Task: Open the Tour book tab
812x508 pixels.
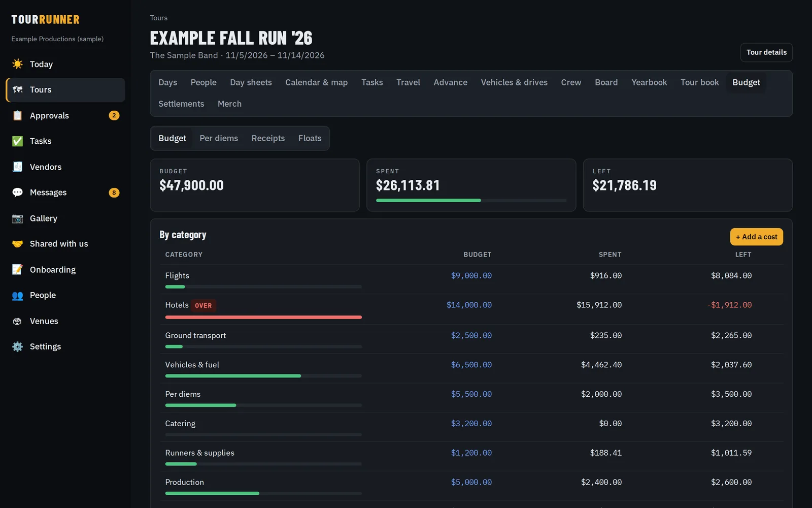Action: click(x=699, y=82)
